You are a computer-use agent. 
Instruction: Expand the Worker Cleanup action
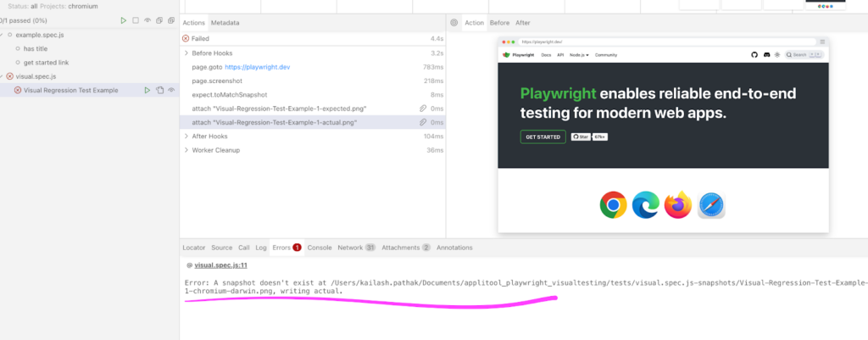point(186,150)
